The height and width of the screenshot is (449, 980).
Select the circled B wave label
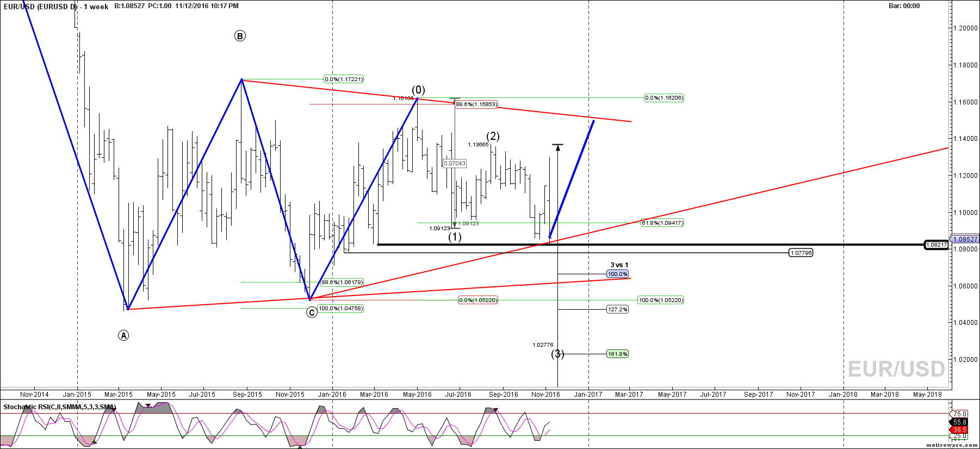240,36
